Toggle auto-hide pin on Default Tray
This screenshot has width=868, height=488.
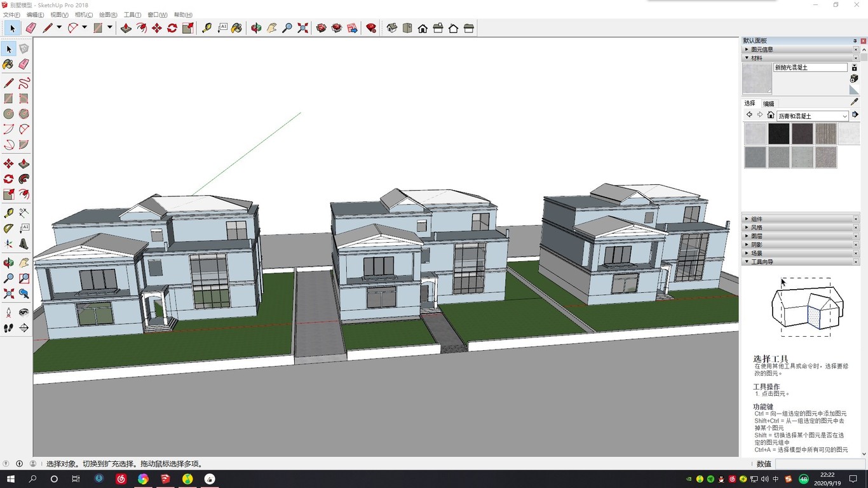(x=855, y=41)
